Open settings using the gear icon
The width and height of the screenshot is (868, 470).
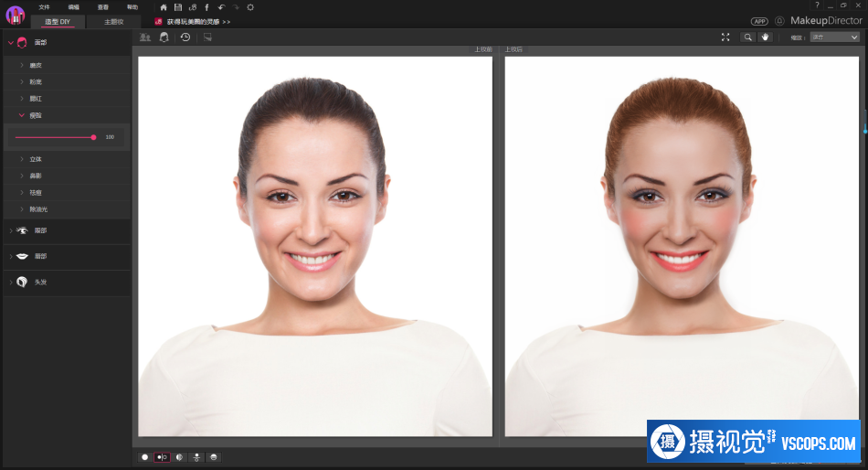pyautogui.click(x=250, y=7)
